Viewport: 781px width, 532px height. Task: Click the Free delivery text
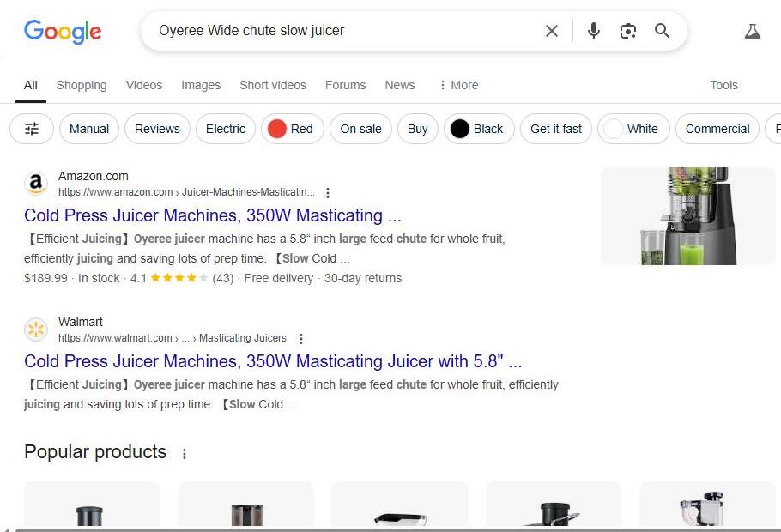click(278, 278)
